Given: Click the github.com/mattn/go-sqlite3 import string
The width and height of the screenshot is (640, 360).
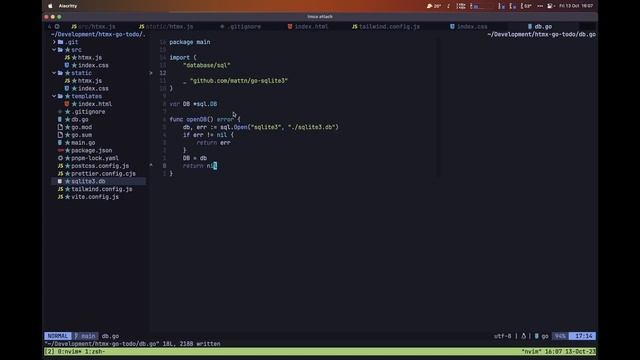Looking at the screenshot, I should [x=239, y=81].
